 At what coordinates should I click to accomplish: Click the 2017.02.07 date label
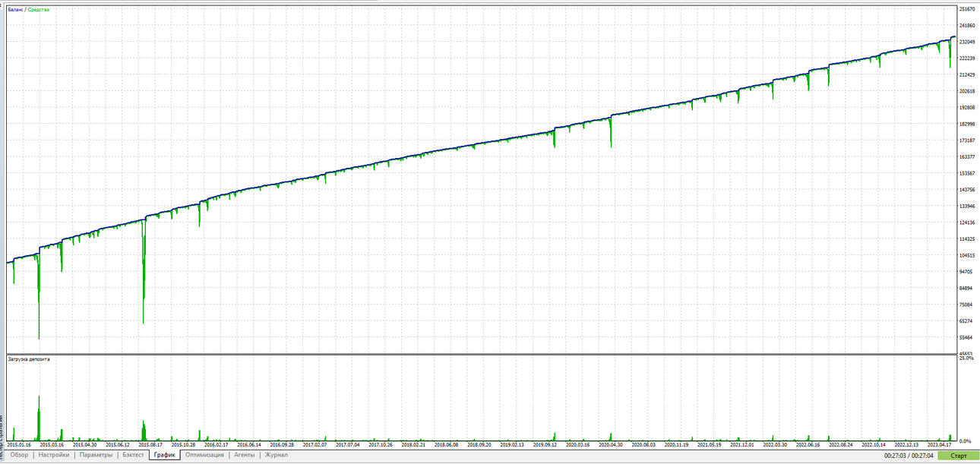coord(315,445)
